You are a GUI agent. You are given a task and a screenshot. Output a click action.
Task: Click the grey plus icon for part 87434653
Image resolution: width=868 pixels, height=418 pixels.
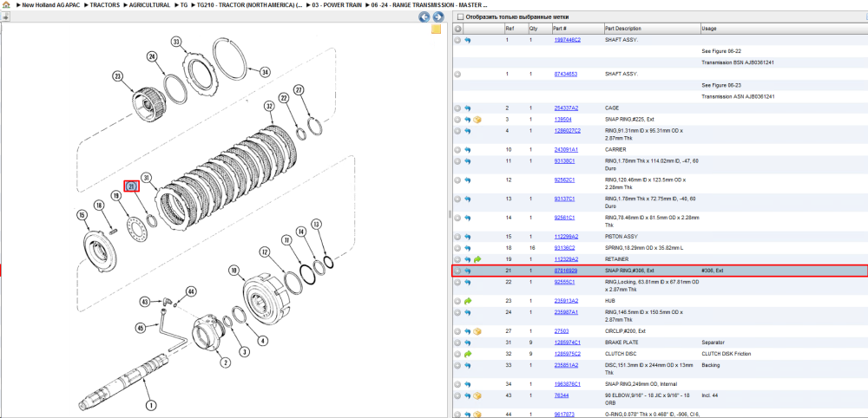(x=457, y=74)
